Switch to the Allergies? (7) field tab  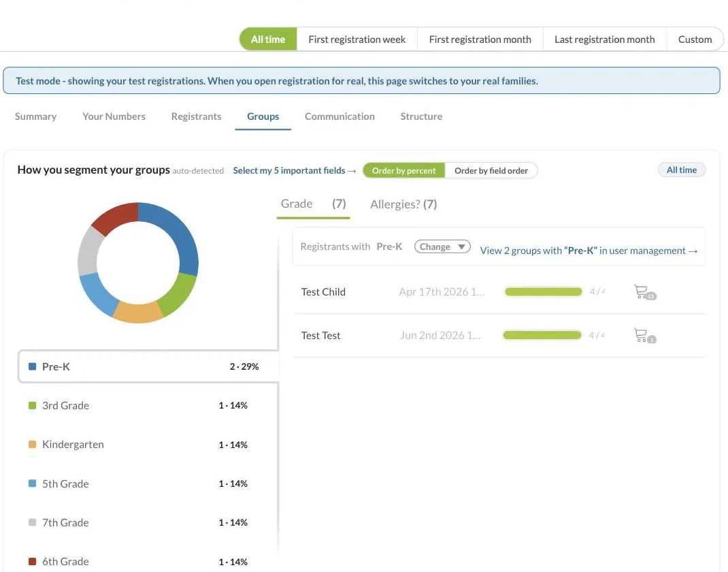click(x=403, y=204)
